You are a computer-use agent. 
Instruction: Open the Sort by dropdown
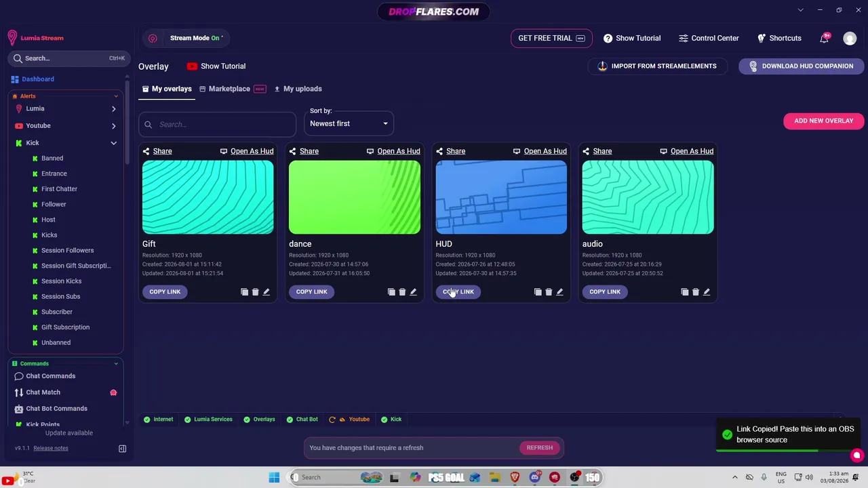coord(349,123)
